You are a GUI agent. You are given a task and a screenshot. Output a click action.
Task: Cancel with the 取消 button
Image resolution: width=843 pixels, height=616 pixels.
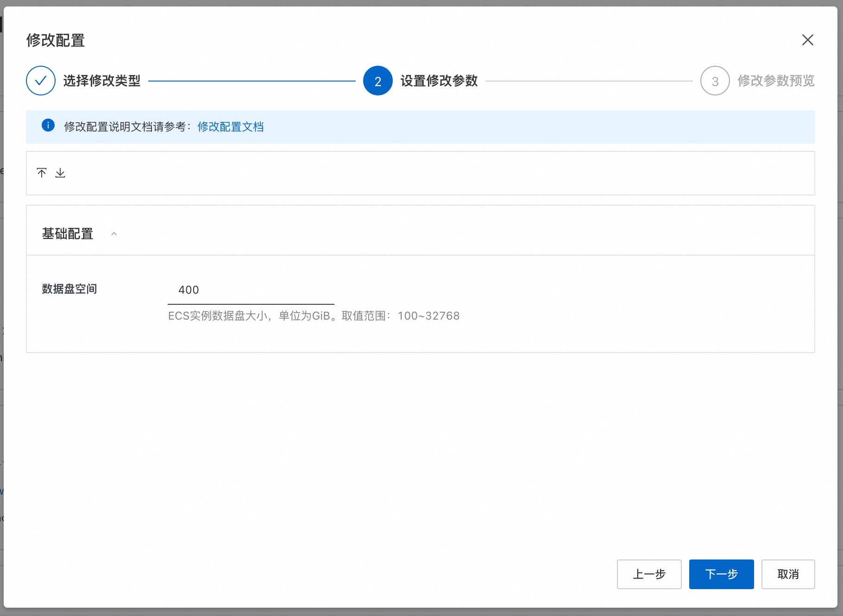pos(788,574)
